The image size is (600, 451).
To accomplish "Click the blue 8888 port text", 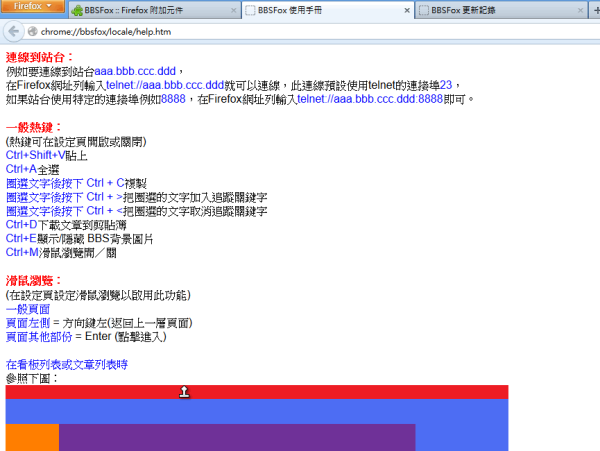I will click(173, 99).
